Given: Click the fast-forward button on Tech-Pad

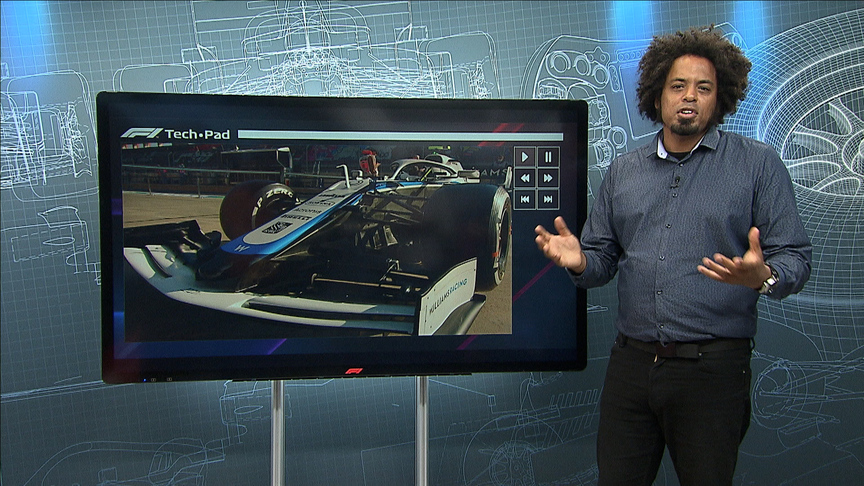Looking at the screenshot, I should [548, 178].
